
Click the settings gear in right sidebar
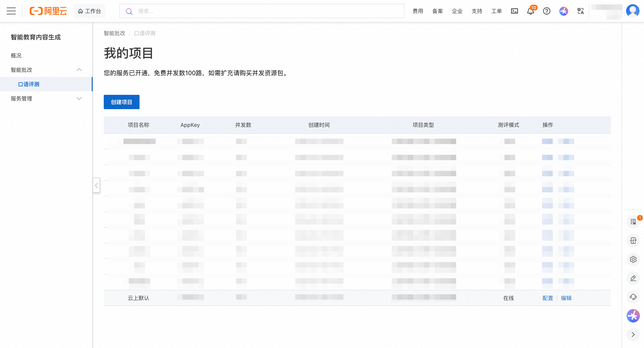633,259
